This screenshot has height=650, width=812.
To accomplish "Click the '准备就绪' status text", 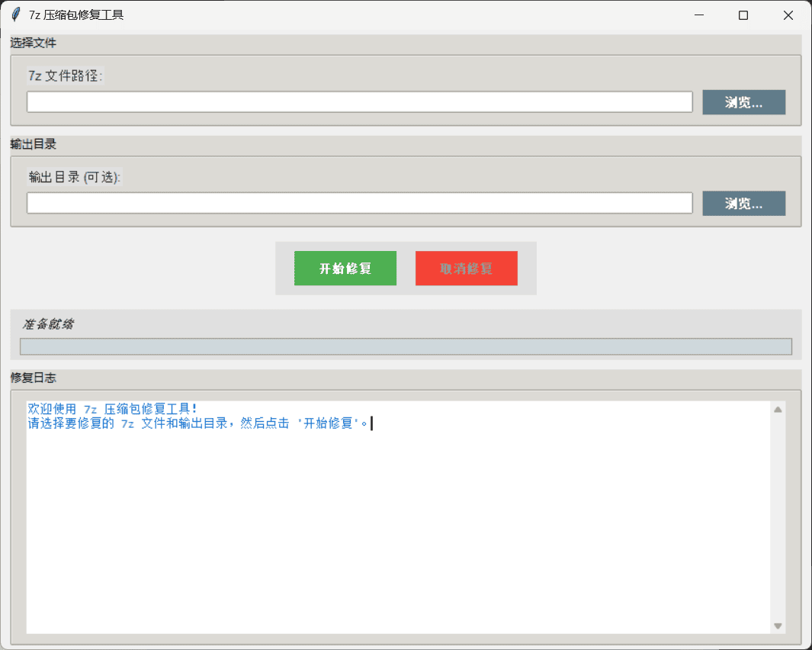I will [x=48, y=324].
